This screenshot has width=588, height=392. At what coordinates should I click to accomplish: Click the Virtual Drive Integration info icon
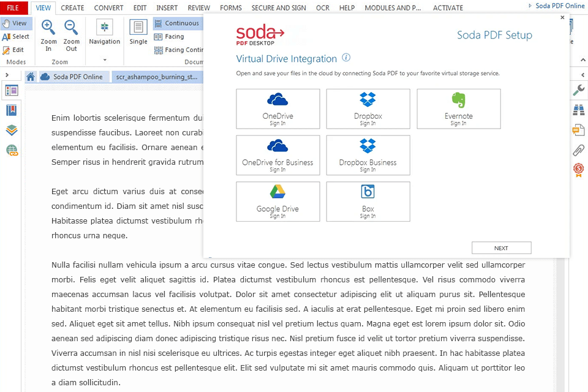pyautogui.click(x=347, y=58)
